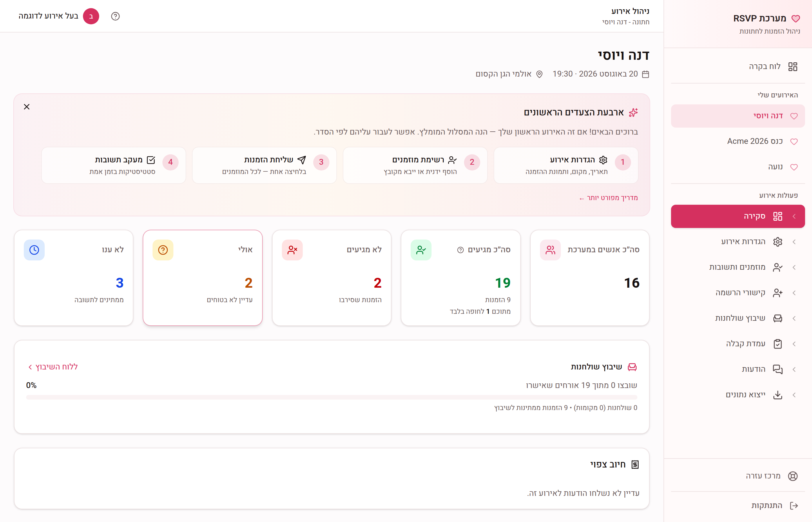Select the אולי stat card
Screen dimensions: 812x522
[x=203, y=278]
